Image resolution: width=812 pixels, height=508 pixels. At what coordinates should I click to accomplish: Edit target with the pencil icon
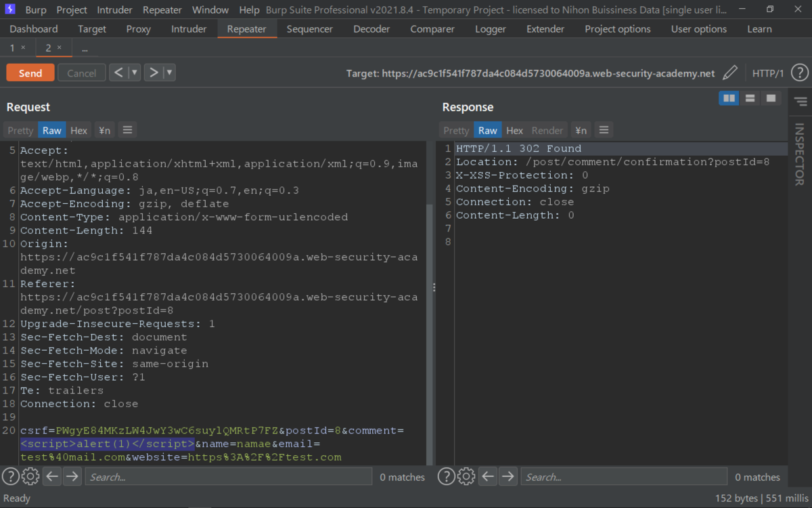[730, 73]
